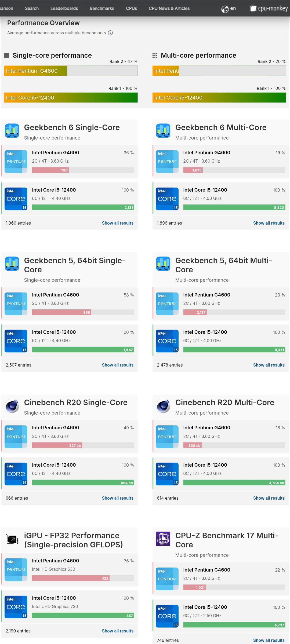The width and height of the screenshot is (290, 644).
Task: Click the Cinebench R20 Single-Core icon
Action: tap(12, 405)
